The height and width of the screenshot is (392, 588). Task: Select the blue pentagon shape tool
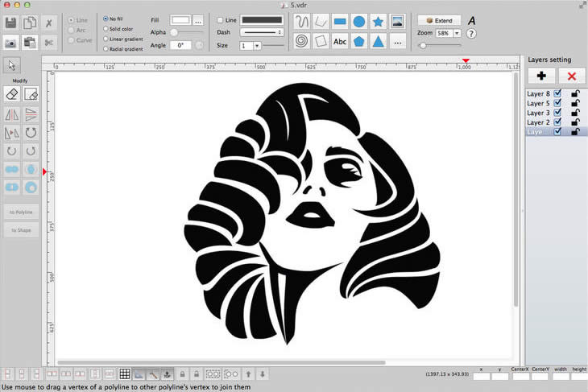[359, 41]
